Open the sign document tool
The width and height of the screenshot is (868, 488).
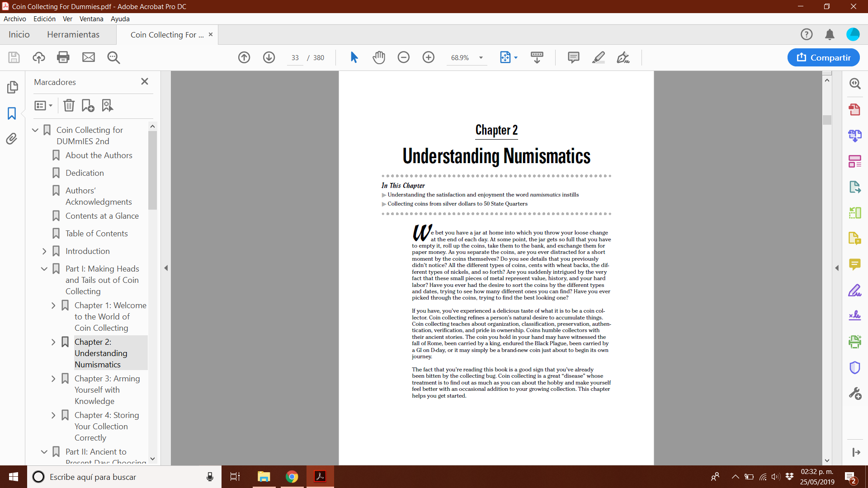[623, 57]
